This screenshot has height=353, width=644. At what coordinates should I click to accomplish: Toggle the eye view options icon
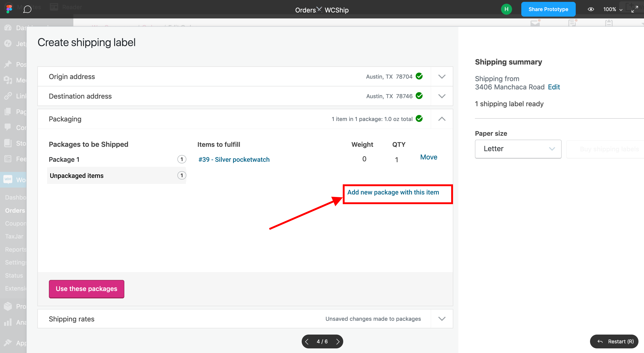point(591,9)
